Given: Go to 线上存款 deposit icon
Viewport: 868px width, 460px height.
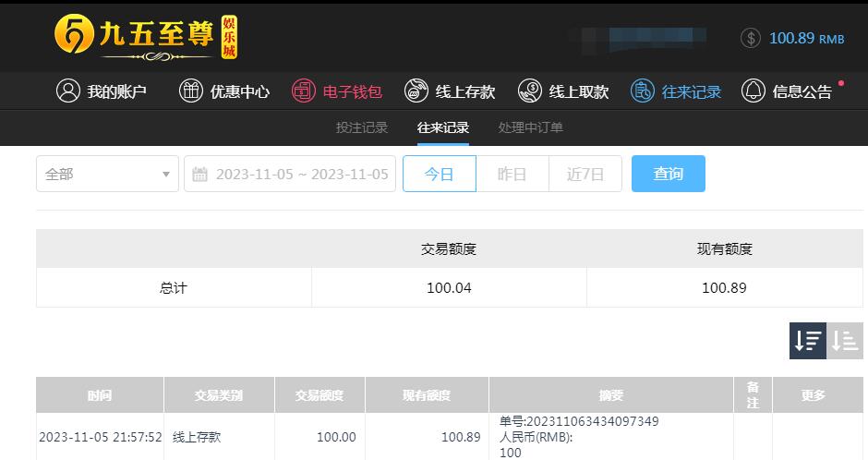Looking at the screenshot, I should coord(416,91).
